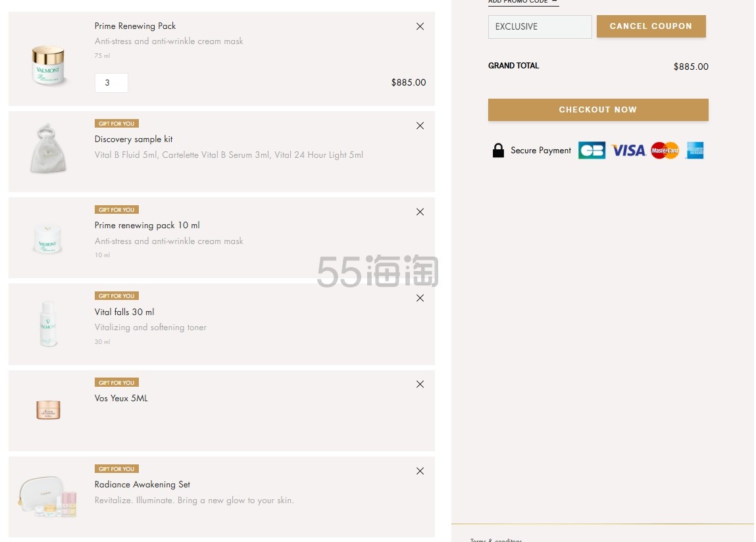Click the GRAND TOTAL label
The height and width of the screenshot is (542, 756).
click(513, 66)
